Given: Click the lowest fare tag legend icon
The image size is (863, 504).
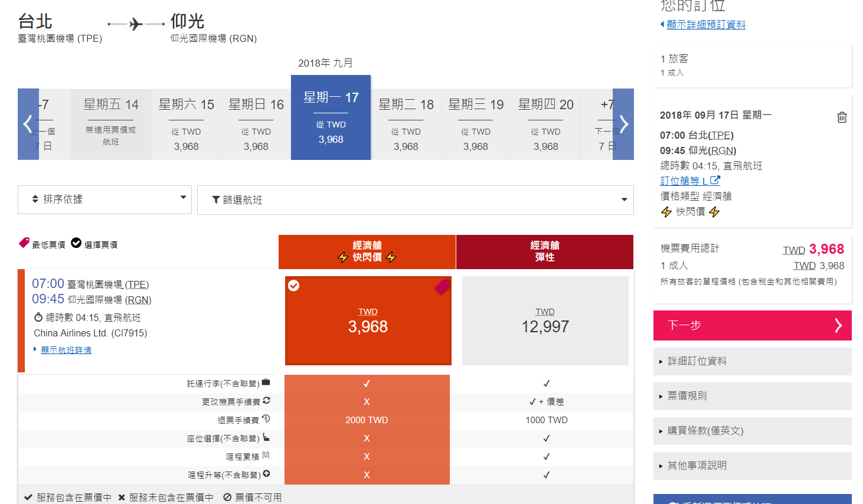Looking at the screenshot, I should pyautogui.click(x=24, y=243).
